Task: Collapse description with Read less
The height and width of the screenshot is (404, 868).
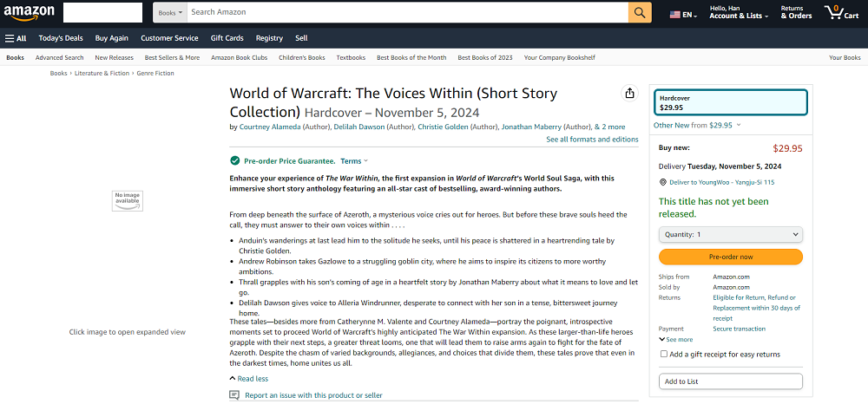Action: (248, 379)
